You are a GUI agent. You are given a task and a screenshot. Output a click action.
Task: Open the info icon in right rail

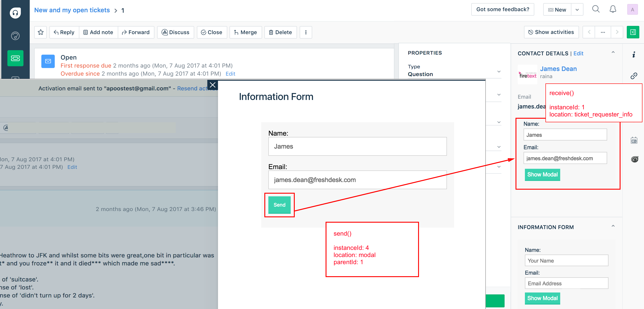click(x=634, y=54)
